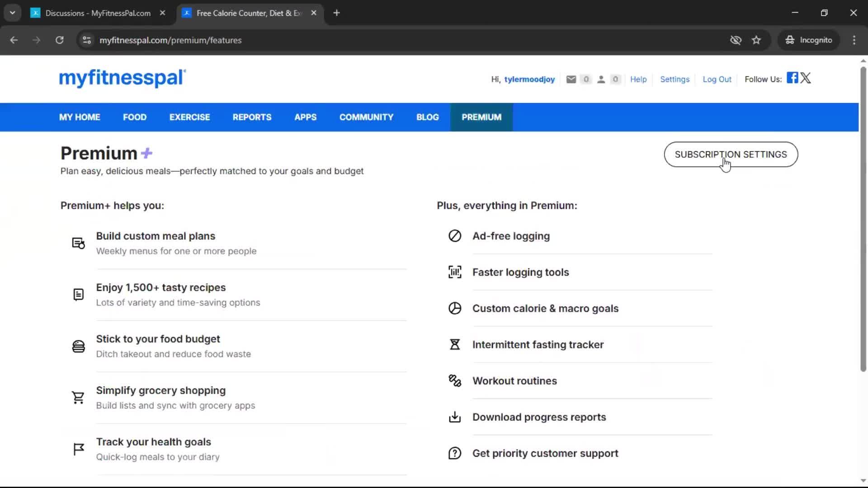Image resolution: width=868 pixels, height=488 pixels.
Task: Open the messages envelope icon
Action: click(571, 80)
